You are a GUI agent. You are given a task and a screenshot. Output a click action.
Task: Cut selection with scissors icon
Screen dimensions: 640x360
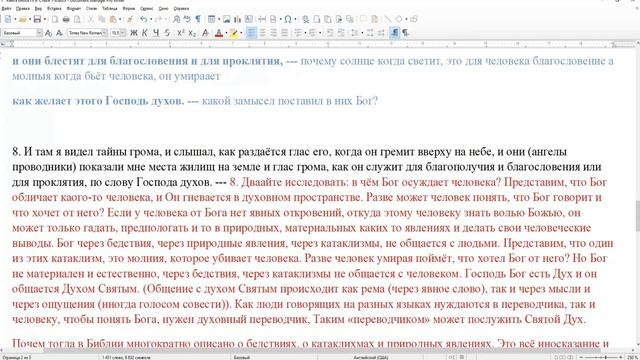coord(91,19)
